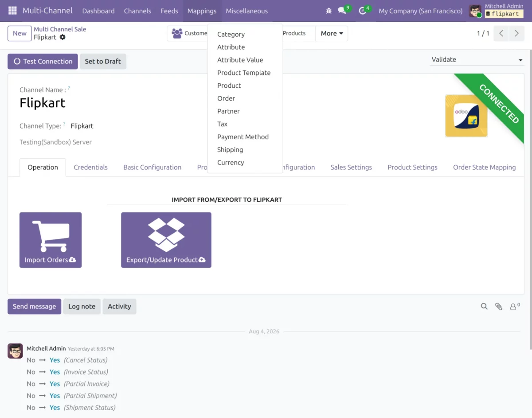The width and height of the screenshot is (532, 418).
Task: Click Log note button
Action: click(x=82, y=306)
